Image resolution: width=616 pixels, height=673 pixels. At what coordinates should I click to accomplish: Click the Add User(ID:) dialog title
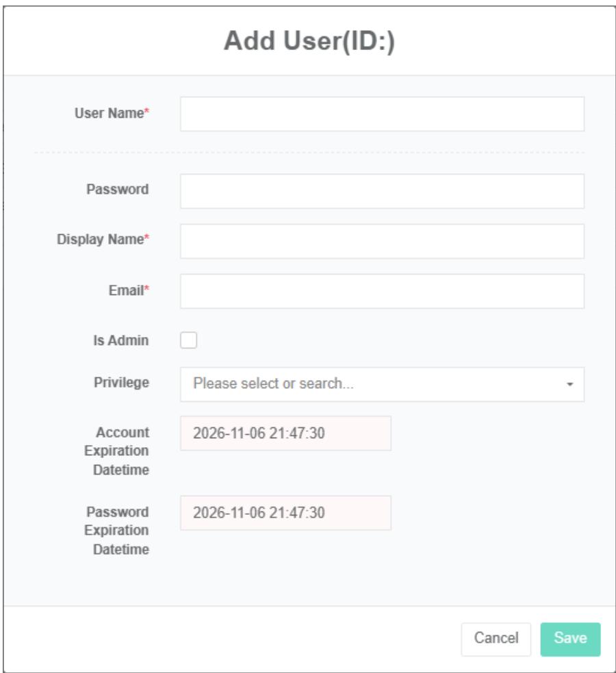pos(309,42)
